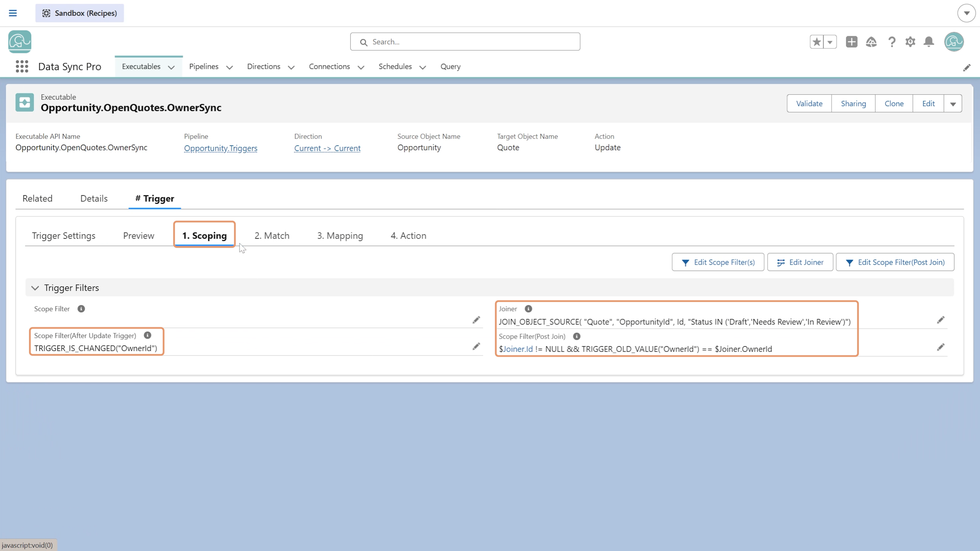980x551 pixels.
Task: Switch to the Related tab
Action: pyautogui.click(x=37, y=198)
